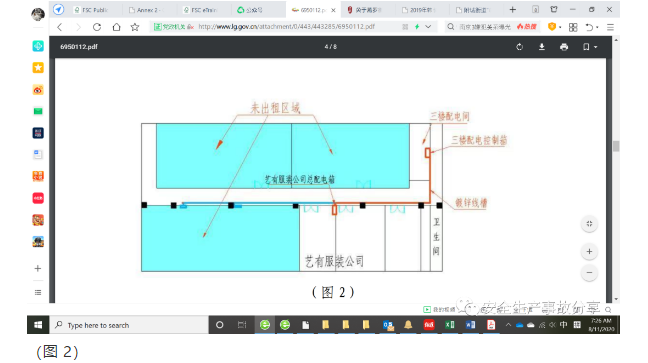Image resolution: width=648 pixels, height=363 pixels.
Task: Click the Windows search box
Action: point(129,325)
